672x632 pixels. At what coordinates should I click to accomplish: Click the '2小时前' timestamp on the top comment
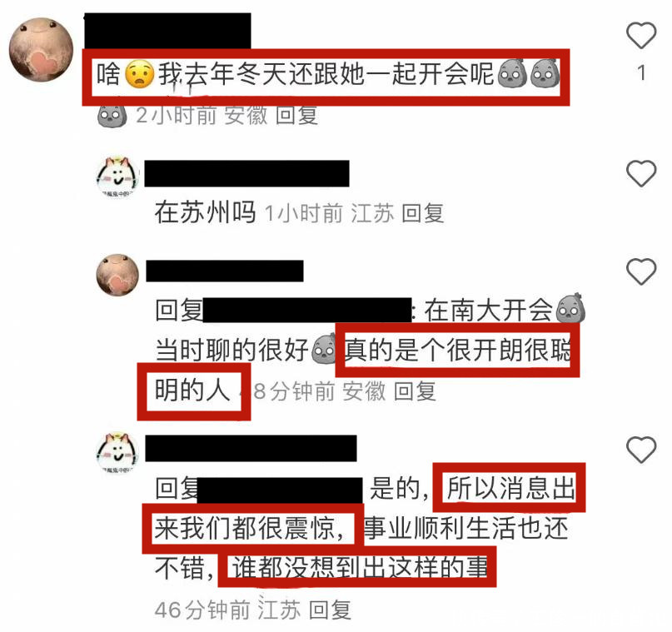coord(177,115)
